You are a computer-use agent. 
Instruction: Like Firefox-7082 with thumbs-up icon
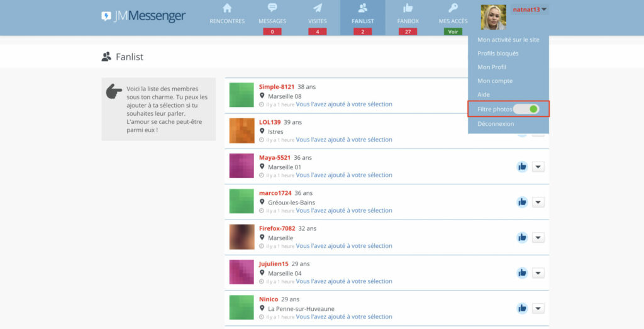click(x=522, y=237)
